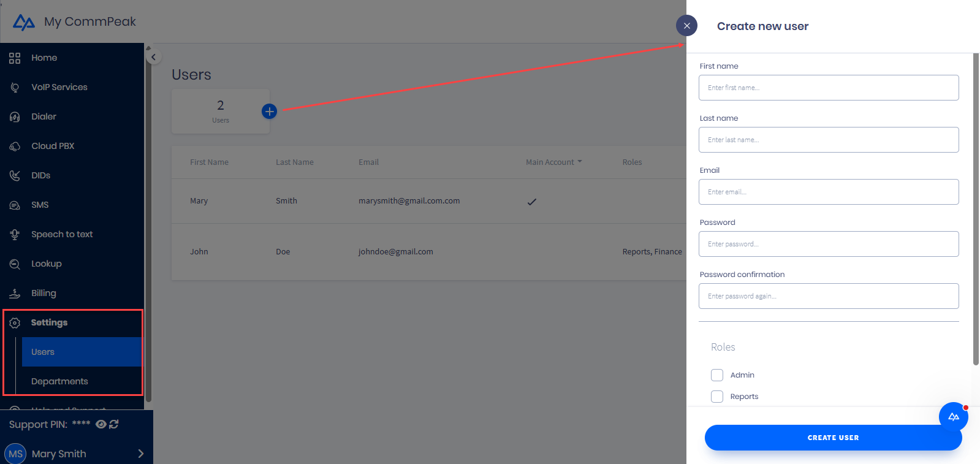Image resolution: width=980 pixels, height=464 pixels.
Task: Focus the Last name input field
Action: tap(829, 140)
